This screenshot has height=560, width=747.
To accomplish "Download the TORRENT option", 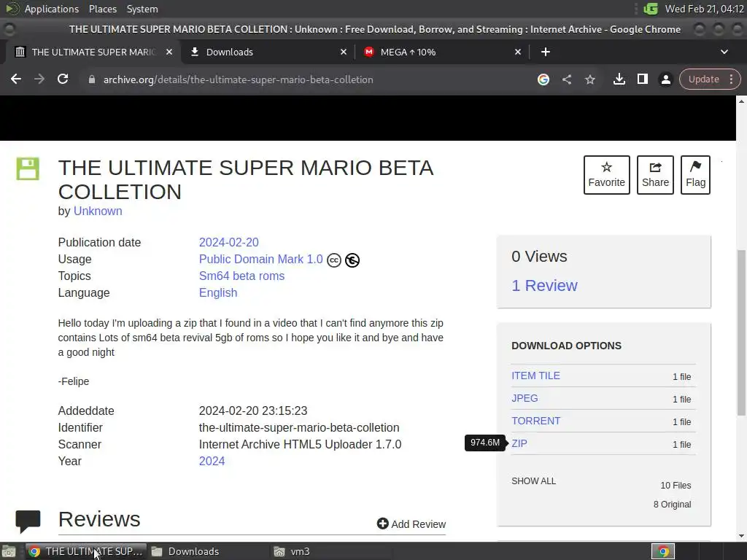I will [535, 421].
